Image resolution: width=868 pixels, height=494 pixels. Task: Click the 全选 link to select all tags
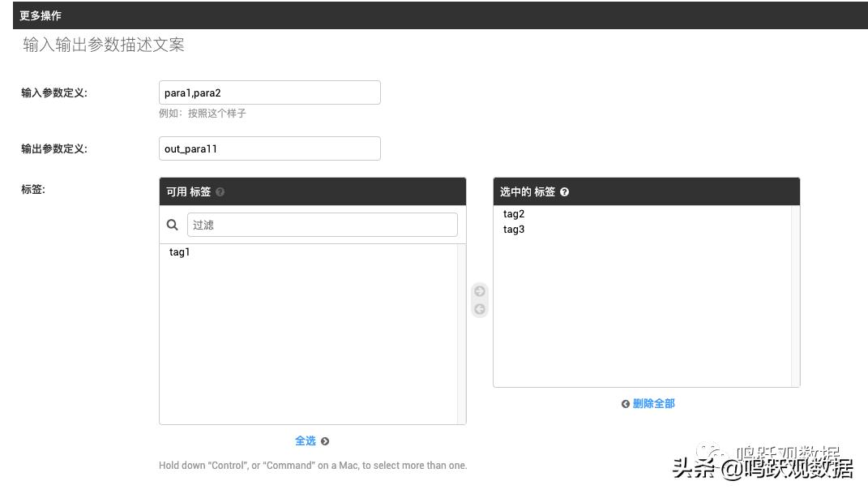[307, 440]
